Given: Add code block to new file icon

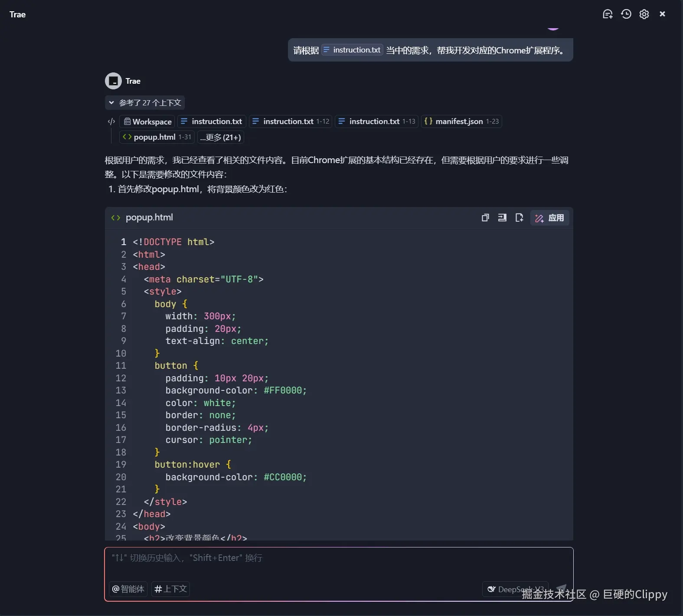Looking at the screenshot, I should 519,218.
